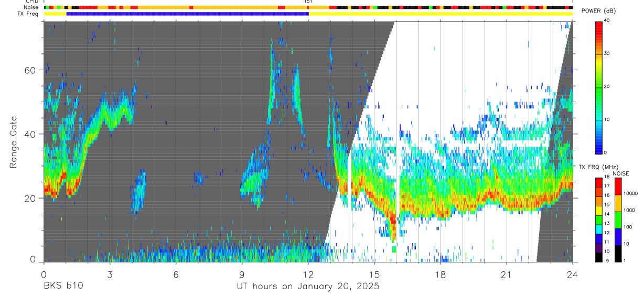Click the 'Noise' row label at top left

point(31,7)
